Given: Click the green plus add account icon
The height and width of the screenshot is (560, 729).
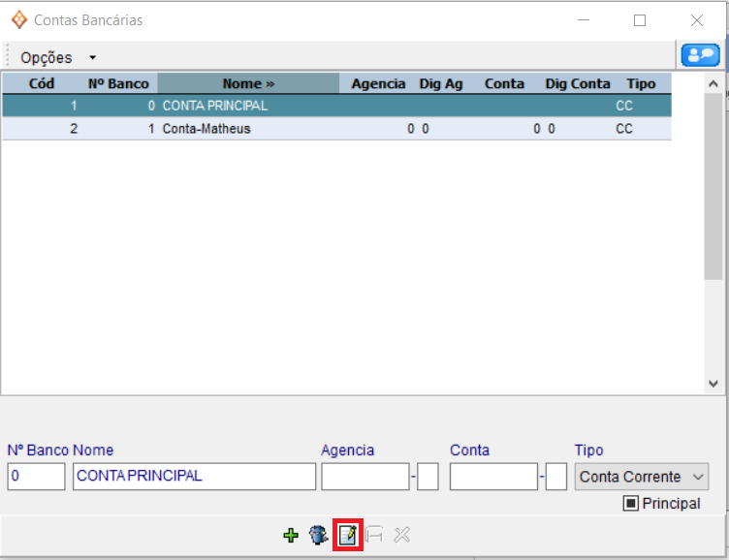Looking at the screenshot, I should (290, 535).
